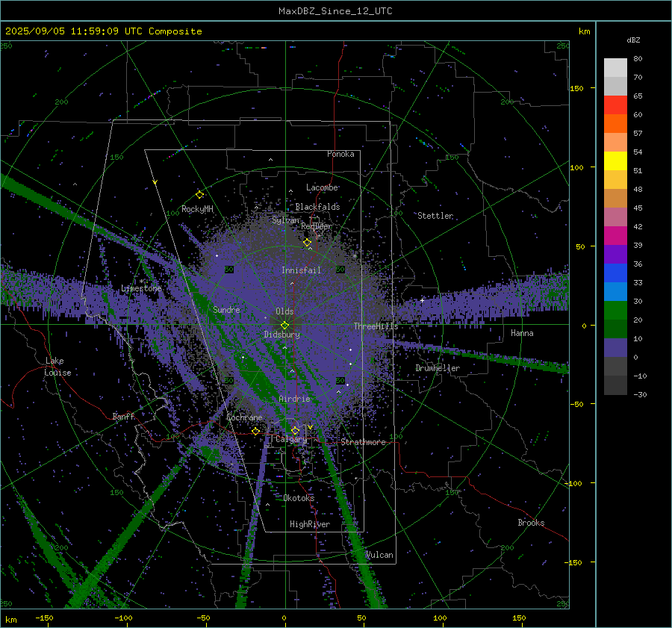Image resolution: width=672 pixels, height=628 pixels.
Task: Click the Vulcan city label
Action: click(379, 555)
